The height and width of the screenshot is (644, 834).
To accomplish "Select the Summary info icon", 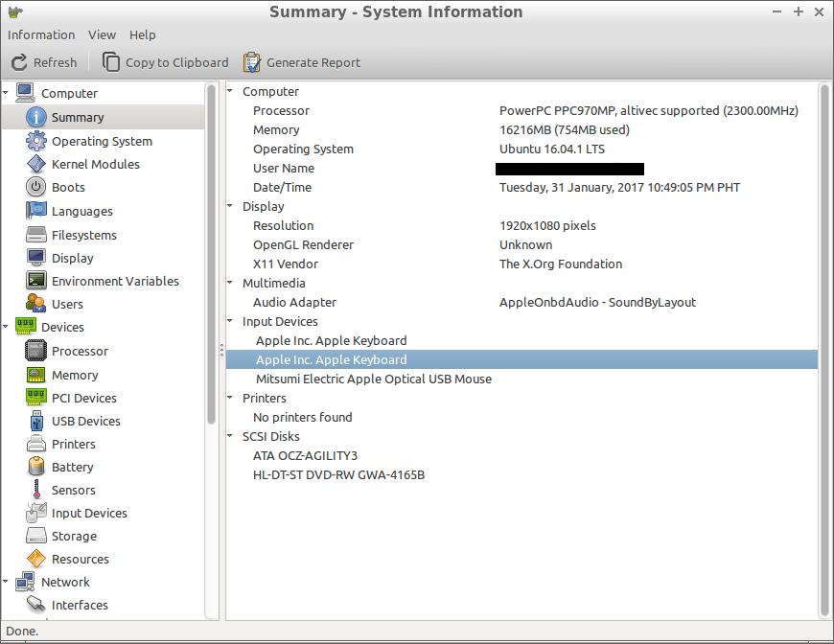I will coord(36,117).
